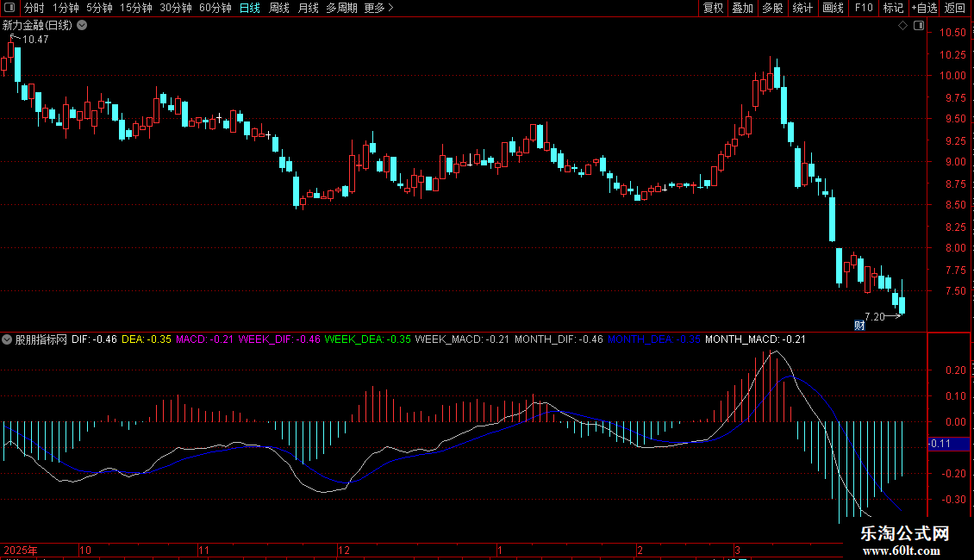The height and width of the screenshot is (560, 974).
Task: Open indicator dropdown beside 股朋指标网
Action: click(7, 339)
